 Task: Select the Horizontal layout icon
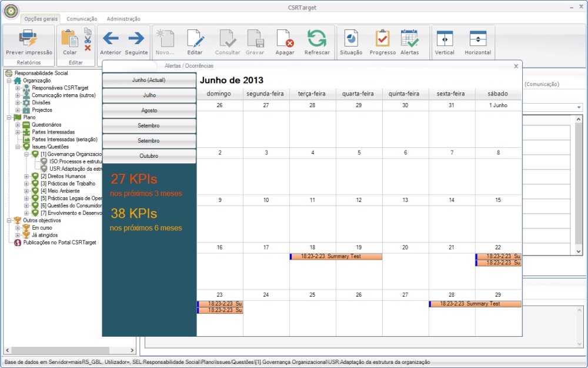coord(477,39)
